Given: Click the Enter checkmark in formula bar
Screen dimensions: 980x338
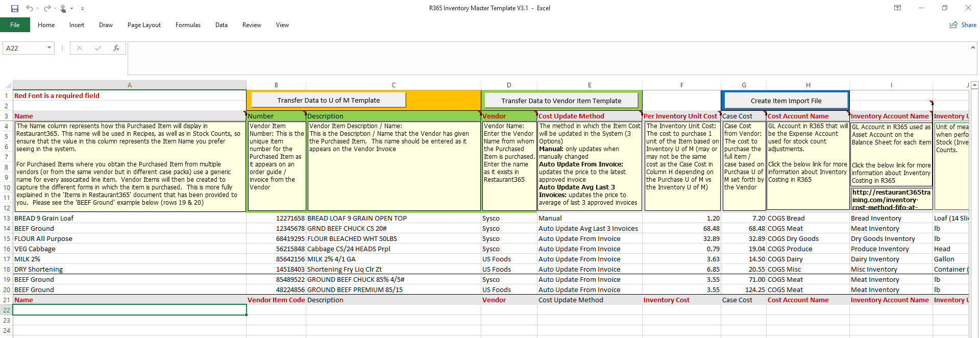Looking at the screenshot, I should tap(98, 48).
